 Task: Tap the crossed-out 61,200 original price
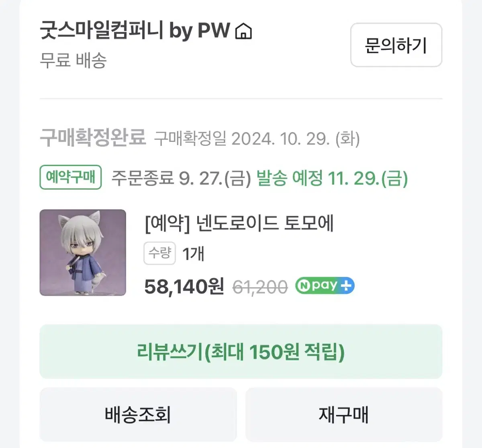coord(260,287)
